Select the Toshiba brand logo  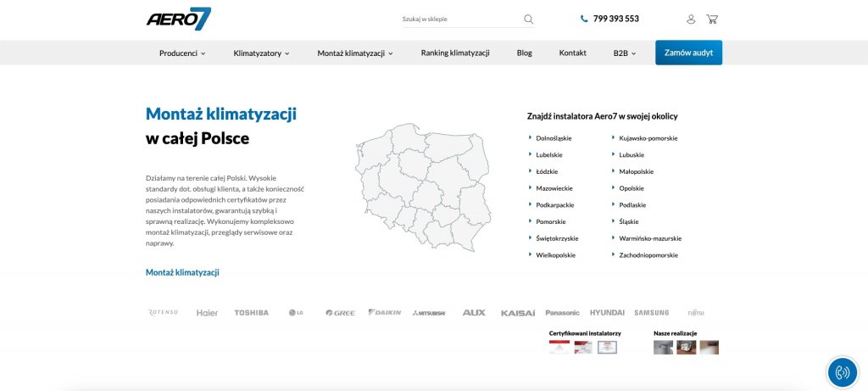[x=251, y=312]
